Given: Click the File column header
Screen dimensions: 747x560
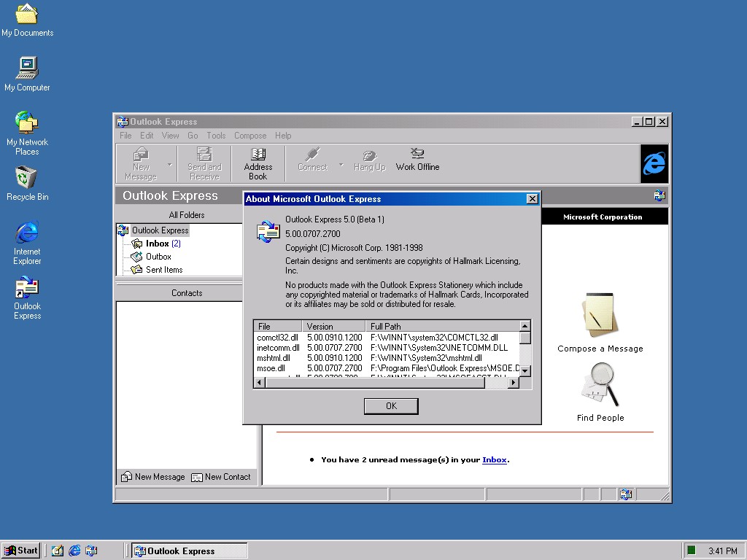Looking at the screenshot, I should [278, 326].
